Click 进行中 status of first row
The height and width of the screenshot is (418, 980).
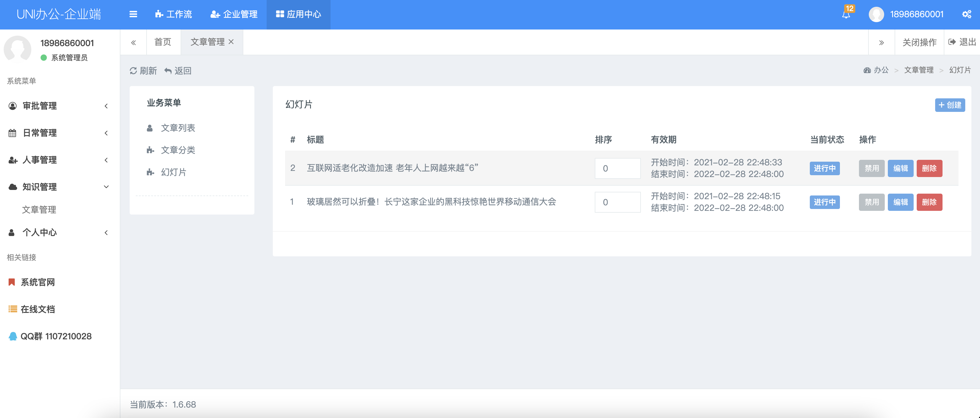pos(825,168)
